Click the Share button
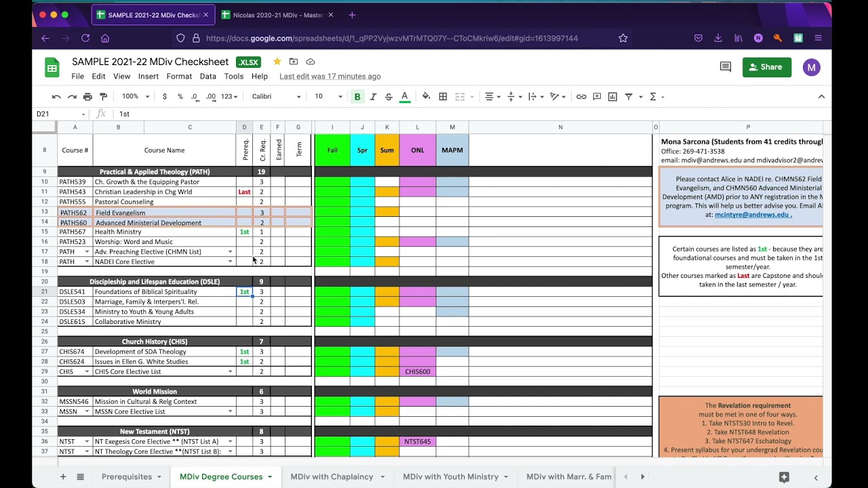 [x=767, y=67]
